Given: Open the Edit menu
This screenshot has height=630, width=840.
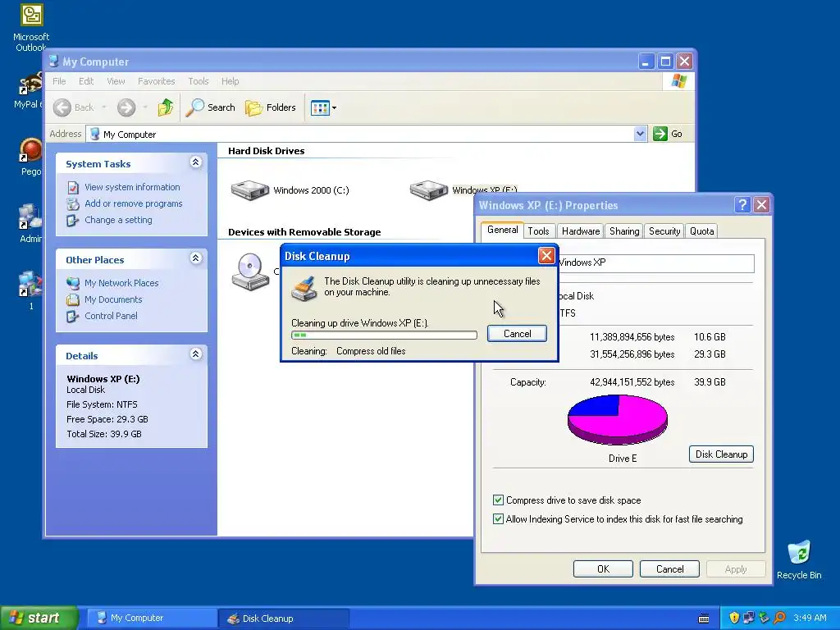Looking at the screenshot, I should pyautogui.click(x=86, y=81).
